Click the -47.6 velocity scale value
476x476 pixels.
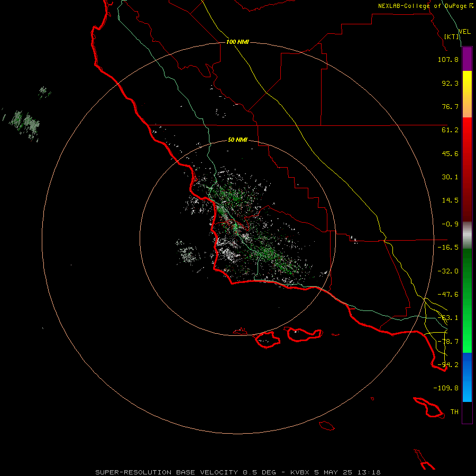(x=448, y=295)
